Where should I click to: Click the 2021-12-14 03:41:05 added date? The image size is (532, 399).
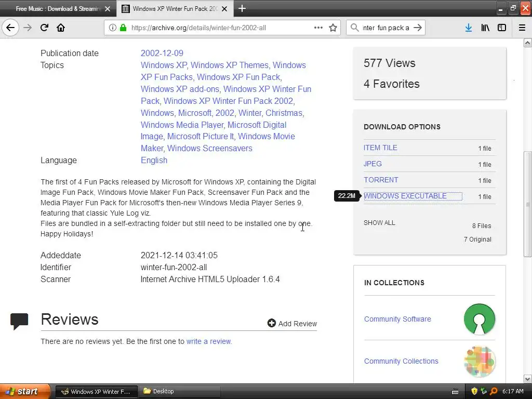click(x=179, y=255)
